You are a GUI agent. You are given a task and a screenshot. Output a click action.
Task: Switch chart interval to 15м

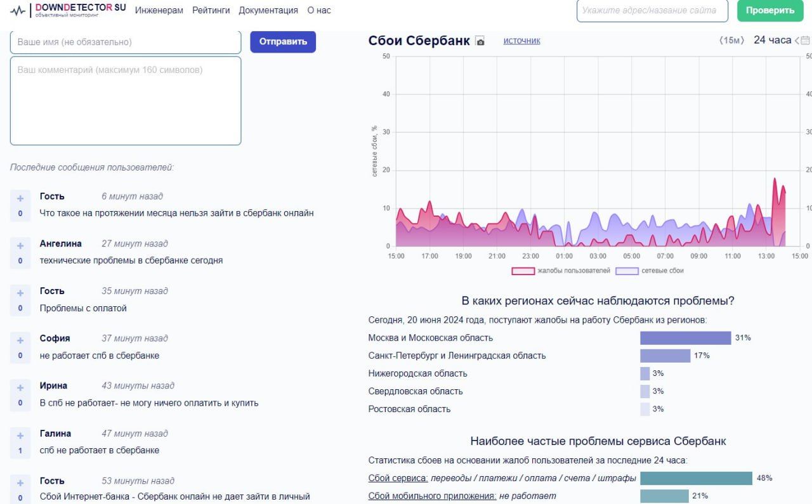(731, 41)
